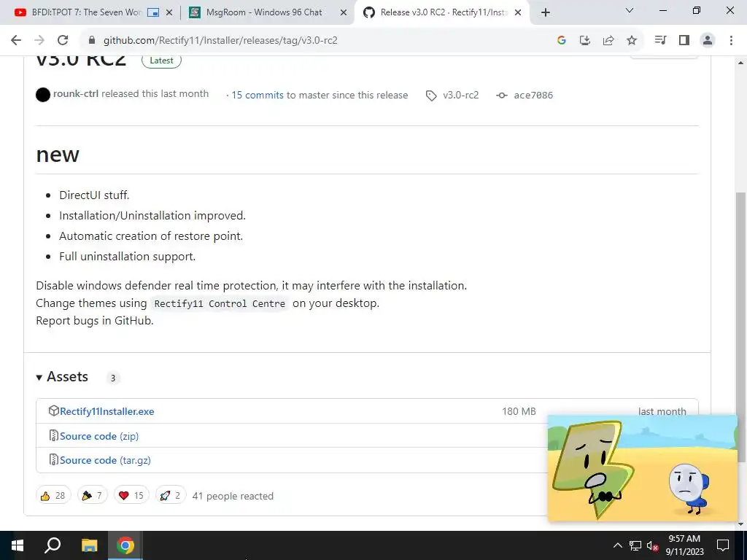Open taskbar clock showing 9:57 AM
Screen dimensions: 747x560
click(x=684, y=545)
